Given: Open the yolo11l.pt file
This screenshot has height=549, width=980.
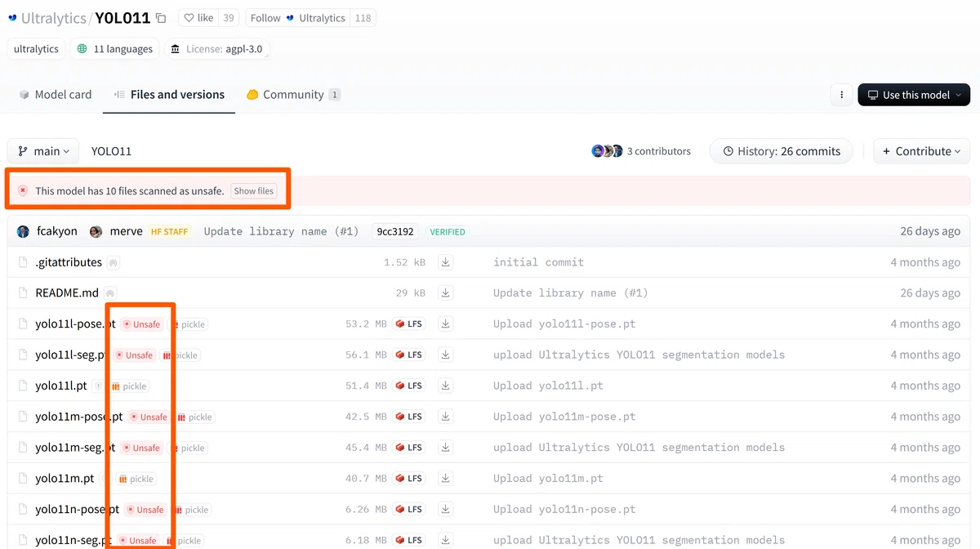Looking at the screenshot, I should tap(61, 386).
